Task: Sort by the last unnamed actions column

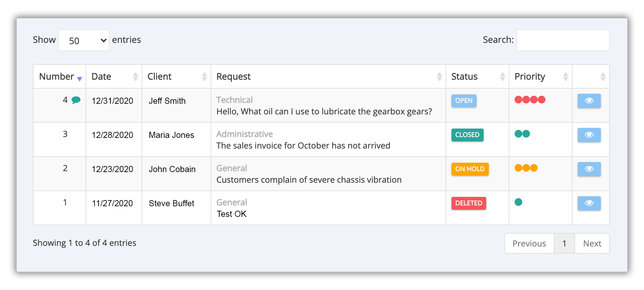Action: (591, 76)
